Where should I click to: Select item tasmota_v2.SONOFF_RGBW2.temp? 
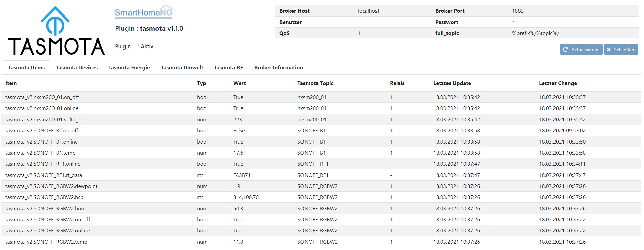coord(46,242)
